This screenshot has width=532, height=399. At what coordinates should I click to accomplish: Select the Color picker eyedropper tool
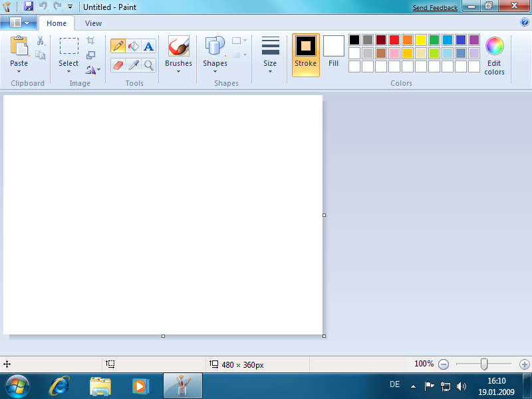tap(133, 65)
